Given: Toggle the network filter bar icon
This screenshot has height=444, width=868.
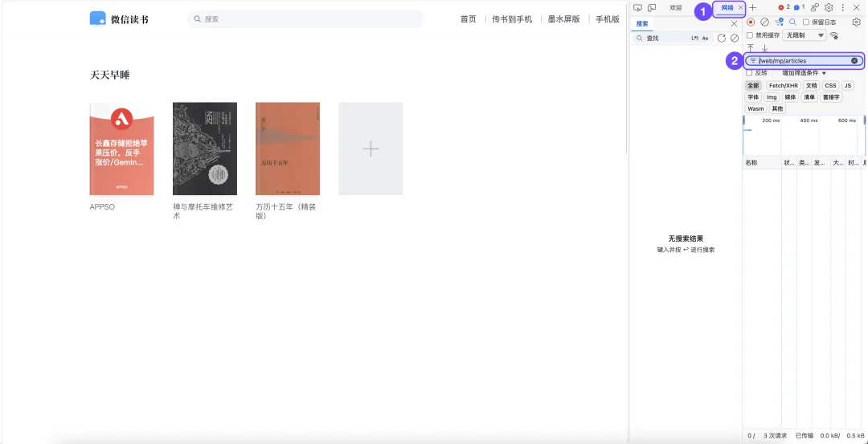Looking at the screenshot, I should 779,22.
